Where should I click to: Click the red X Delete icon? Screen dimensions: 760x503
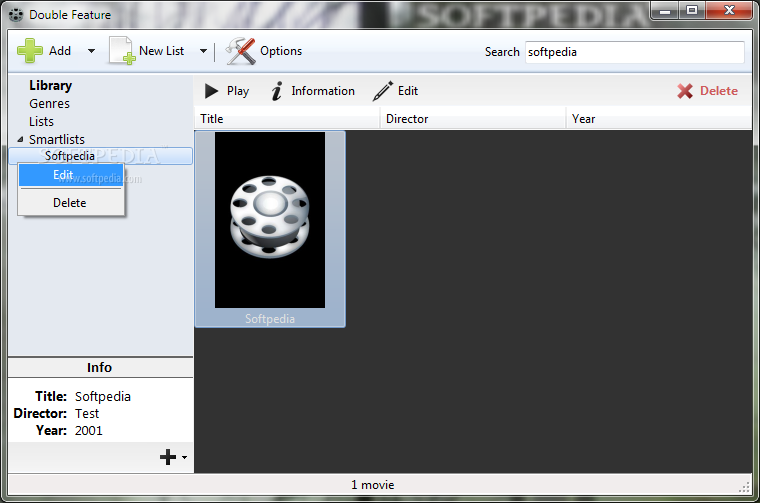(685, 91)
